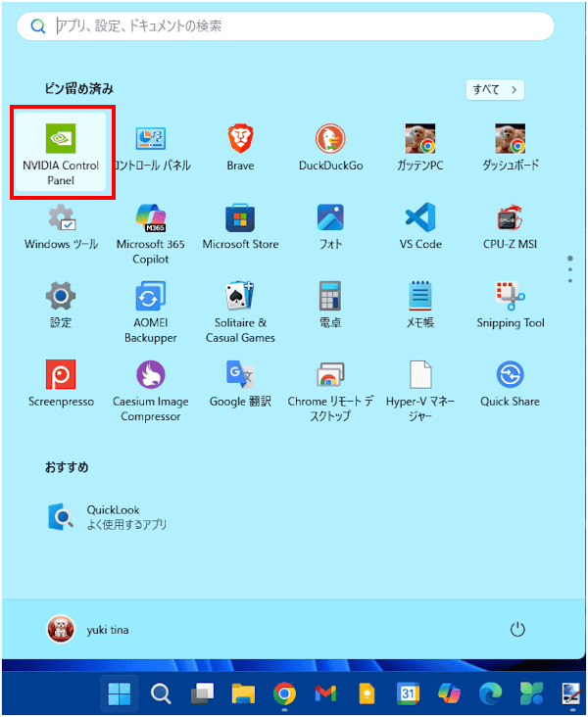Launch VS Code from pinned apps
588x717 pixels.
420,227
